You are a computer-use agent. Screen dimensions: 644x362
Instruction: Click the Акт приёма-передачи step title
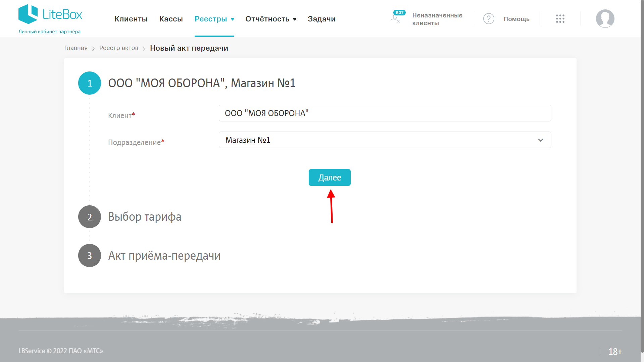pos(164,256)
